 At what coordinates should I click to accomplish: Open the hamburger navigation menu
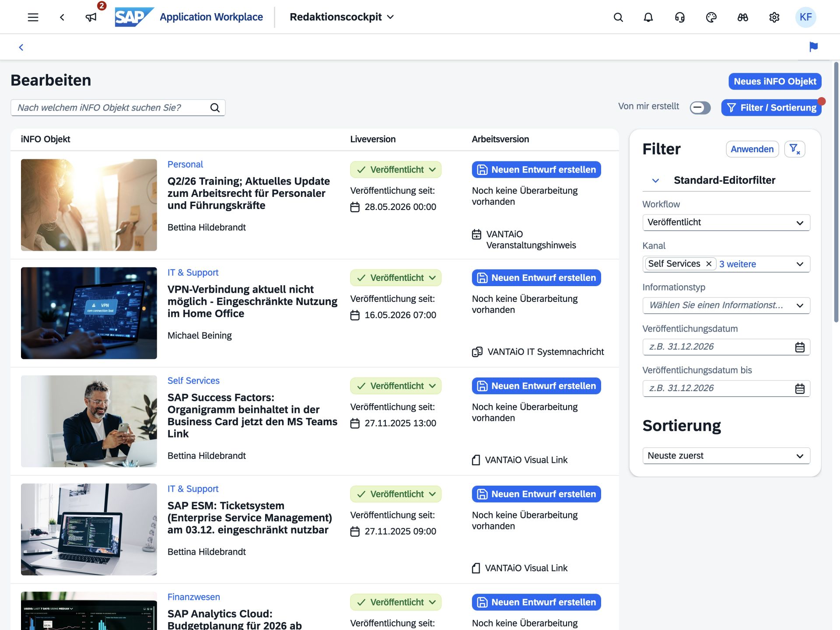[33, 17]
